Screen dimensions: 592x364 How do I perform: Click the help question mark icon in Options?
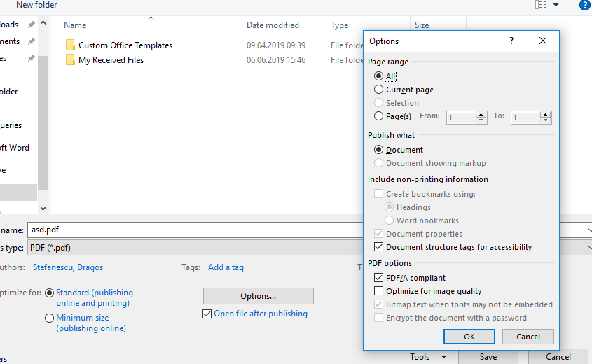tap(511, 41)
